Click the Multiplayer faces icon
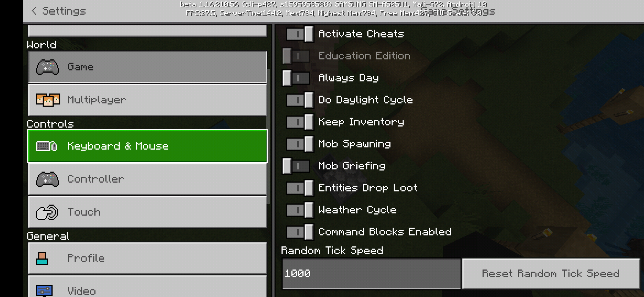 pos(48,100)
